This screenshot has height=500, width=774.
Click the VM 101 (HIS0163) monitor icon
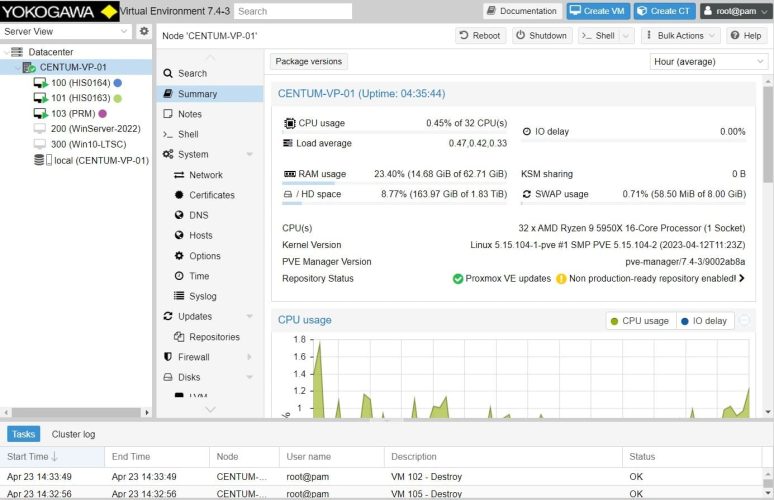pos(40,98)
